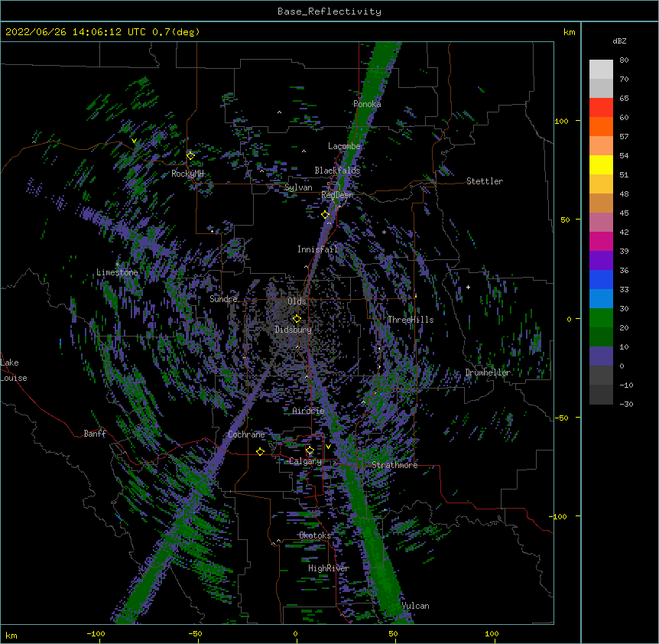The width and height of the screenshot is (659, 644).
Task: Click the Lake Louise label
Action: [x=14, y=370]
